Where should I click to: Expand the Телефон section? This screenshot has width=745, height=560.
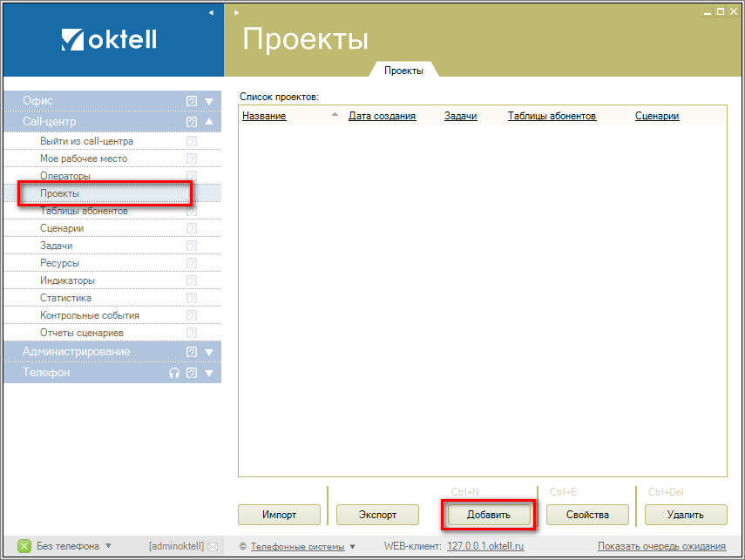[209, 374]
